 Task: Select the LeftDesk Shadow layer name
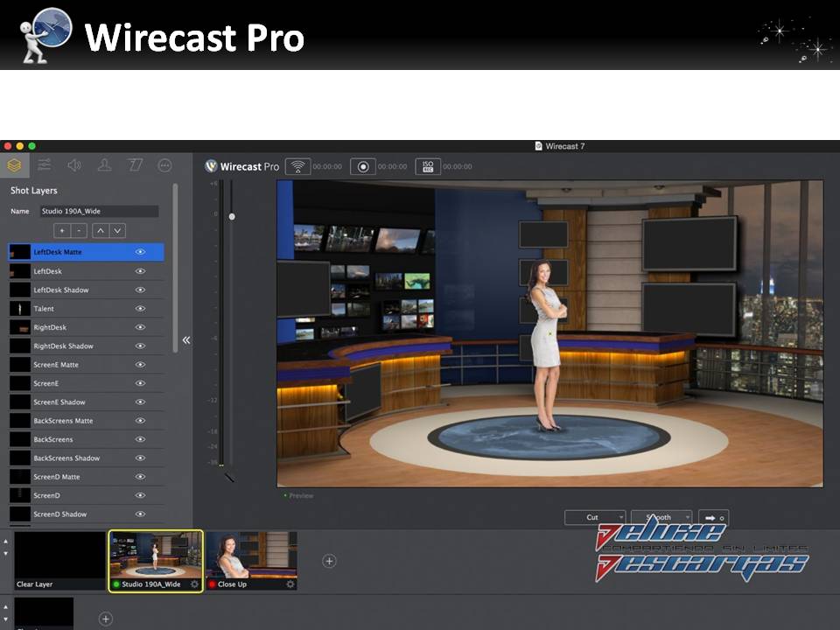coord(61,290)
